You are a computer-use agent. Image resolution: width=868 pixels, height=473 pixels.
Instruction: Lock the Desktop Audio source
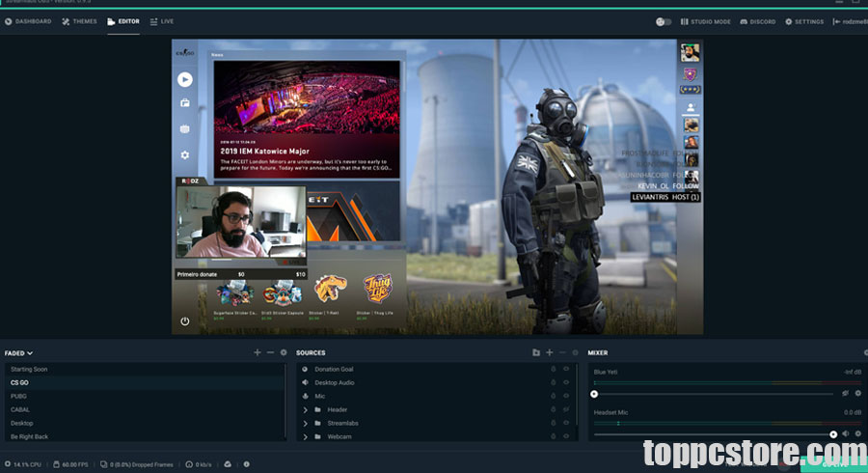coord(553,382)
